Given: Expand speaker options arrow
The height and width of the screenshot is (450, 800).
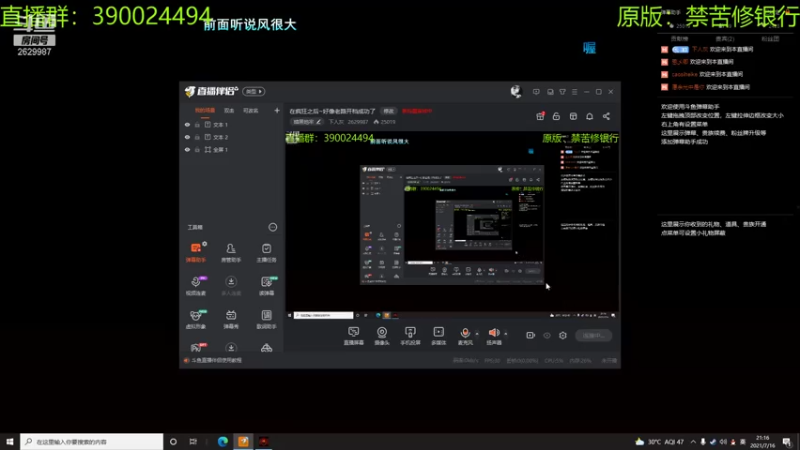Looking at the screenshot, I should coord(506,334).
